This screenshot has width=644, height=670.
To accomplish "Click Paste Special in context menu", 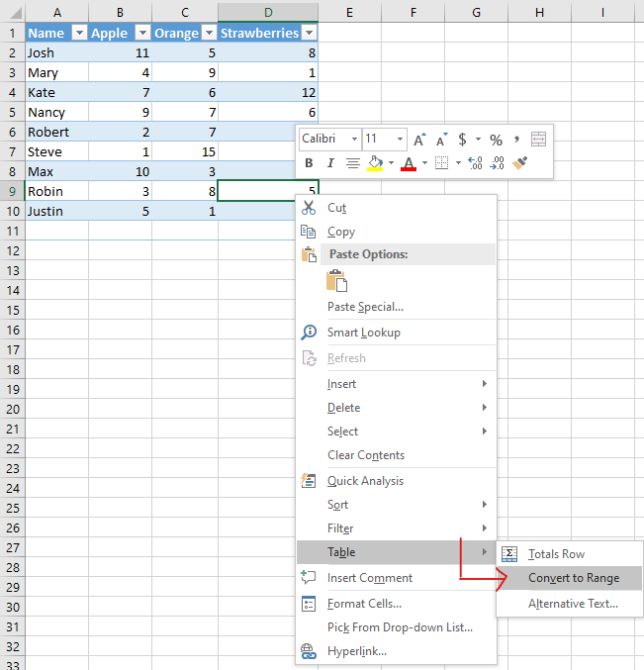I will tap(365, 307).
